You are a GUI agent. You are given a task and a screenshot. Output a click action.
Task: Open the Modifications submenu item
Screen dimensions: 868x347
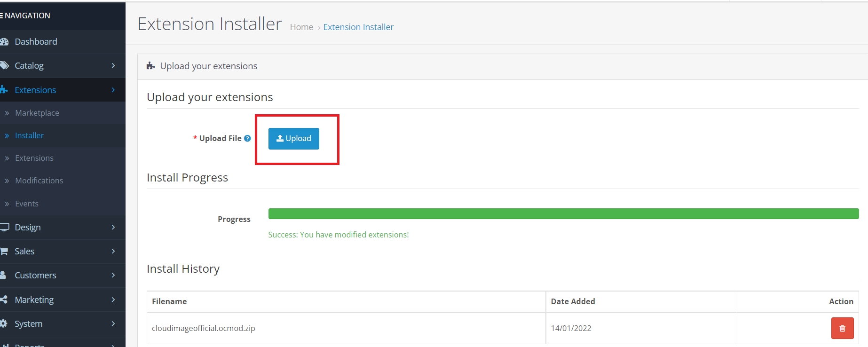point(39,181)
